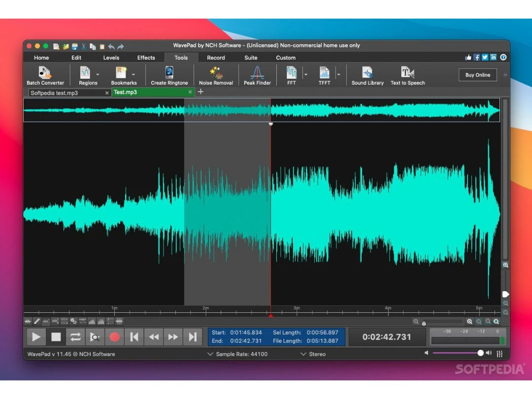Click the volume slider knob
Viewport: 532px width, 399px height.
click(x=480, y=353)
